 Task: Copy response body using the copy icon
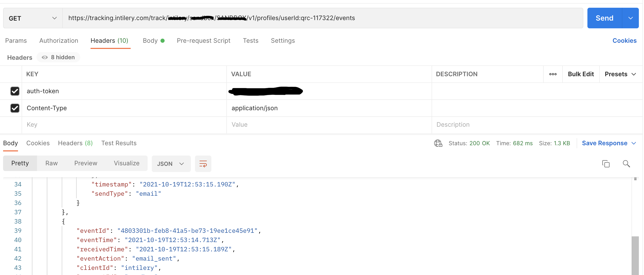(606, 164)
